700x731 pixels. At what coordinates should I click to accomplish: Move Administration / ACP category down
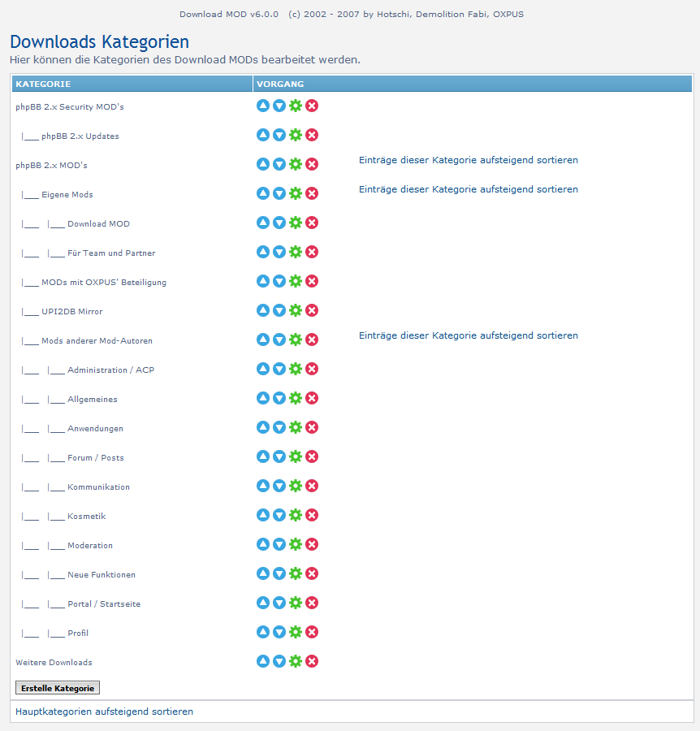coord(279,369)
